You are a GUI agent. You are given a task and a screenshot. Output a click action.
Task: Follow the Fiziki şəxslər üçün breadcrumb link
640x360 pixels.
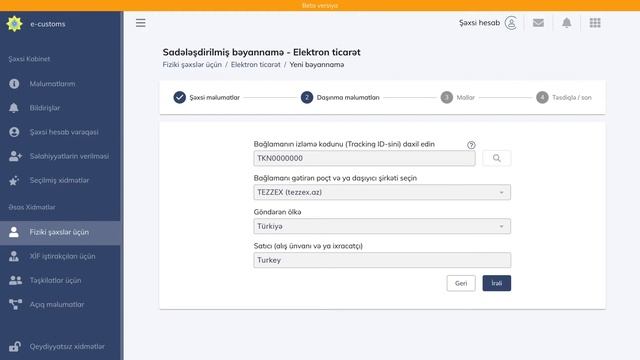pyautogui.click(x=192, y=64)
